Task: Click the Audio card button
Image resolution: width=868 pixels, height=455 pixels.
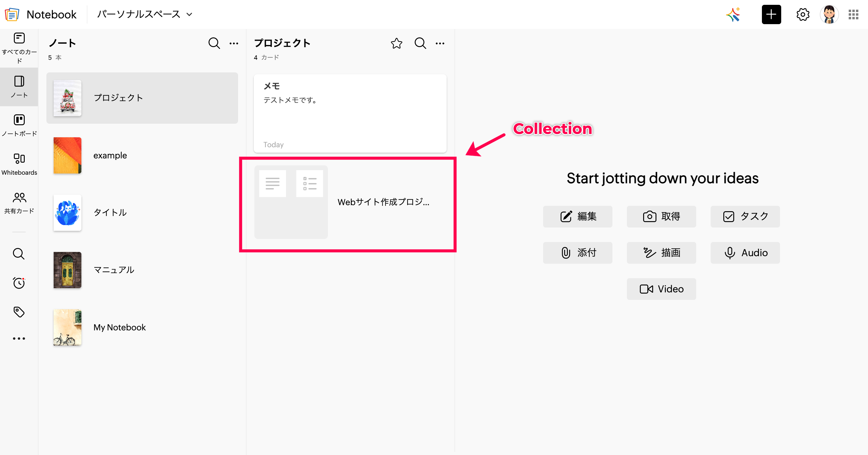Action: (745, 253)
